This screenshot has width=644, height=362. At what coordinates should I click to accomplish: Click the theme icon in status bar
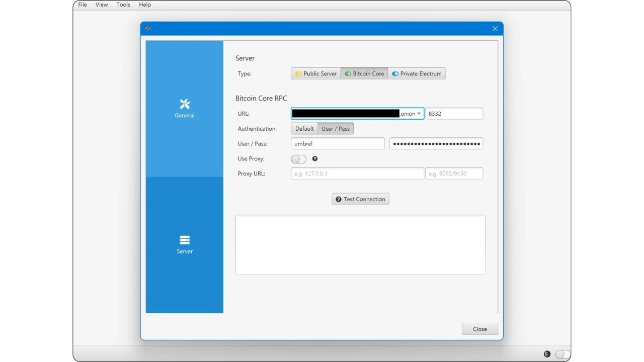[547, 354]
